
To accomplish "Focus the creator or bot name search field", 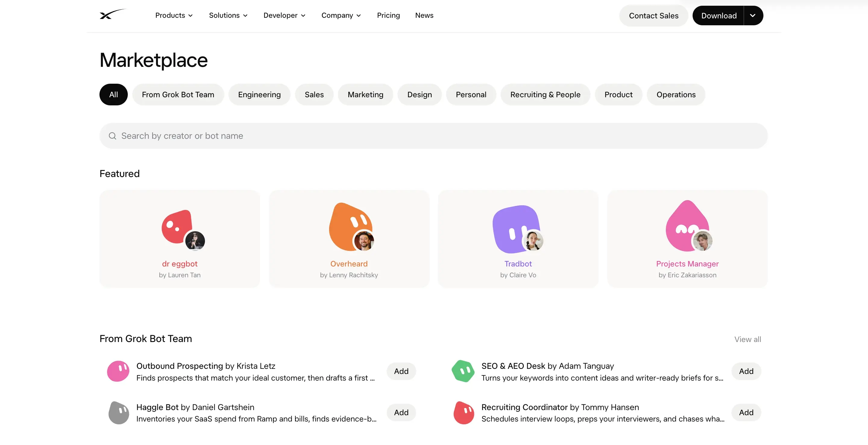I will [x=434, y=136].
